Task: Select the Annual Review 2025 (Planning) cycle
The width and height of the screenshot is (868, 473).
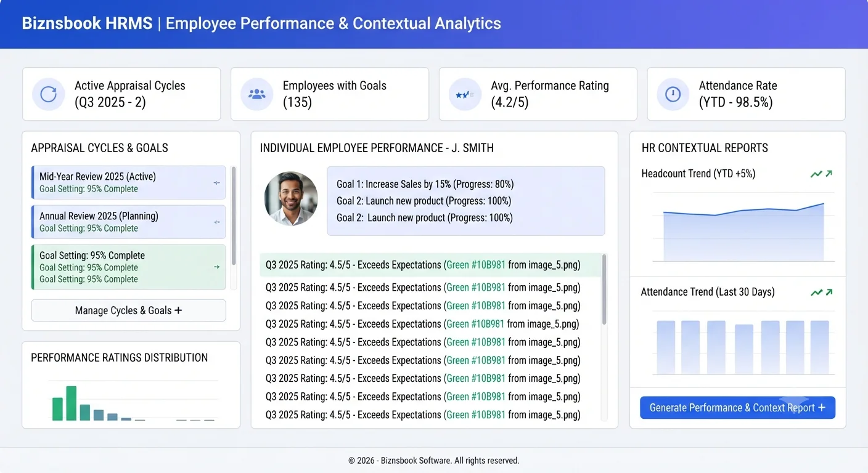Action: (128, 222)
